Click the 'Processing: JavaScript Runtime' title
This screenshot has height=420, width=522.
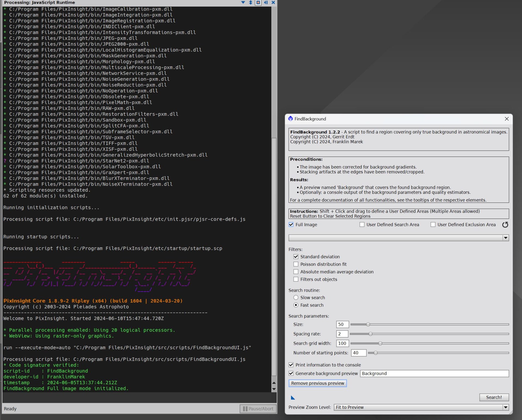tap(40, 2)
